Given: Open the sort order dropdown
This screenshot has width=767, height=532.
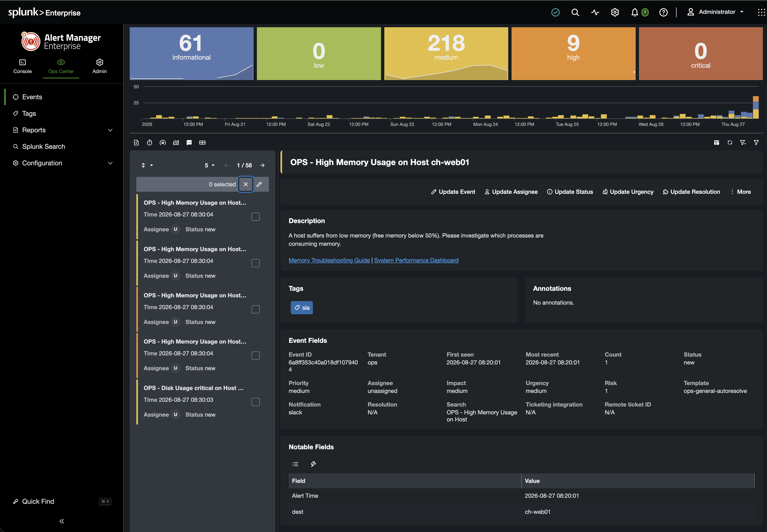Looking at the screenshot, I should (147, 165).
